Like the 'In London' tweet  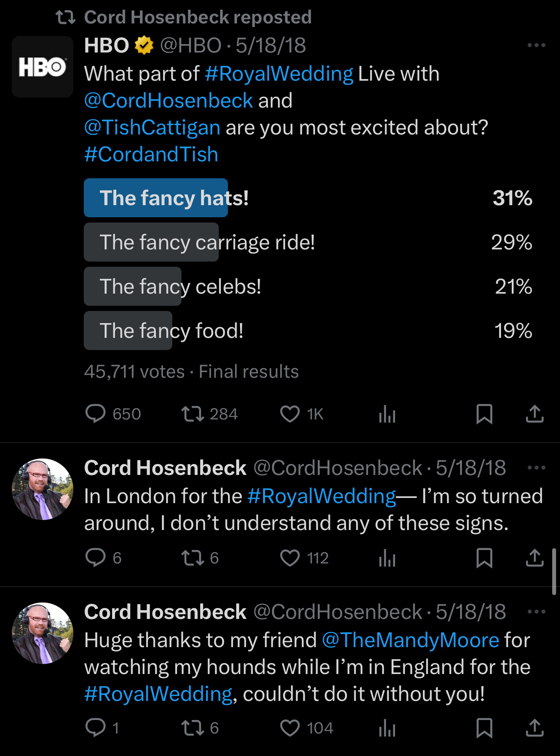[x=290, y=558]
